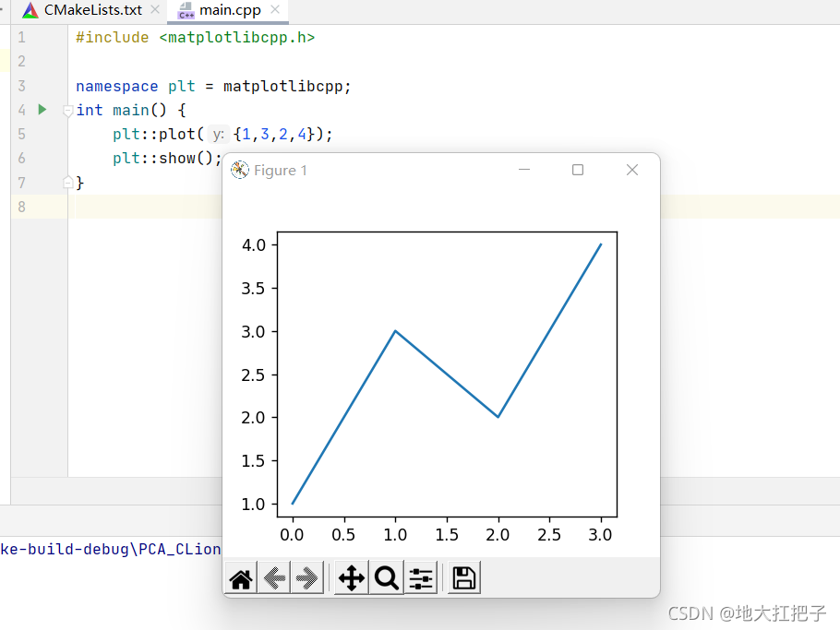Click the y: parameter hint
840x630 pixels.
pos(218,135)
